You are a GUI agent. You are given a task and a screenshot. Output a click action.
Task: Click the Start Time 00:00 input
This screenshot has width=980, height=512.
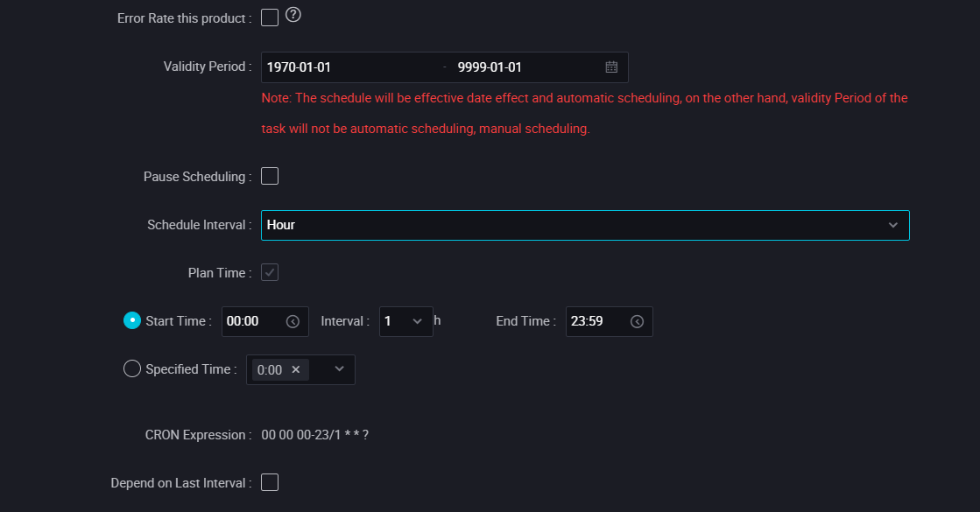tap(265, 321)
